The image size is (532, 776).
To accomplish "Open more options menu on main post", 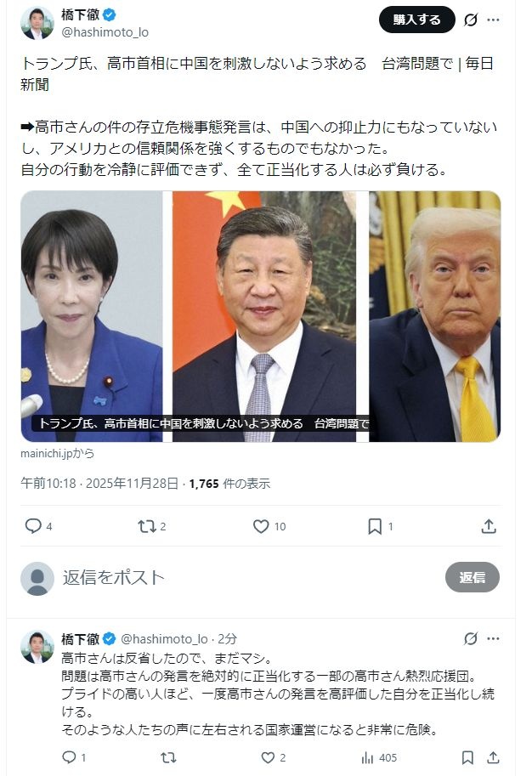I will (x=493, y=20).
